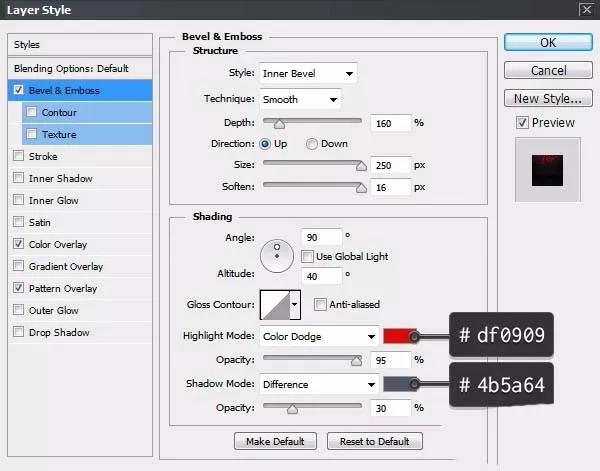The height and width of the screenshot is (471, 600).
Task: Click the Size slider handle
Action: coord(361,166)
